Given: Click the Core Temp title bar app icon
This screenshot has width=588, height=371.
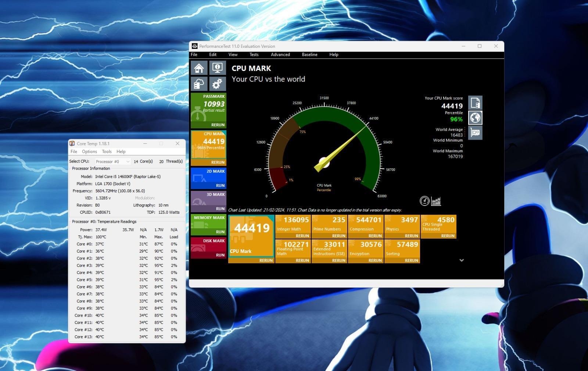Looking at the screenshot, I should pyautogui.click(x=72, y=143).
